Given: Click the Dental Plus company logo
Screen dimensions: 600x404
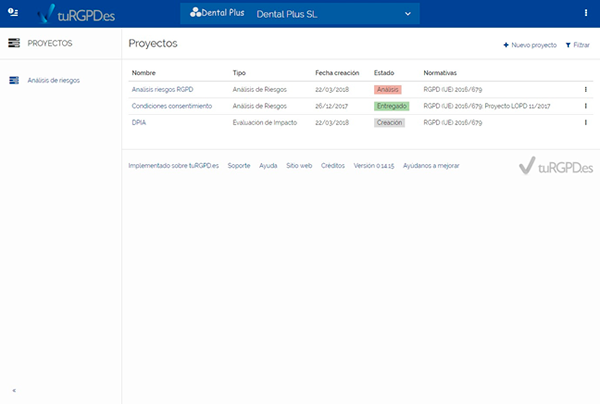Looking at the screenshot, I should [217, 13].
